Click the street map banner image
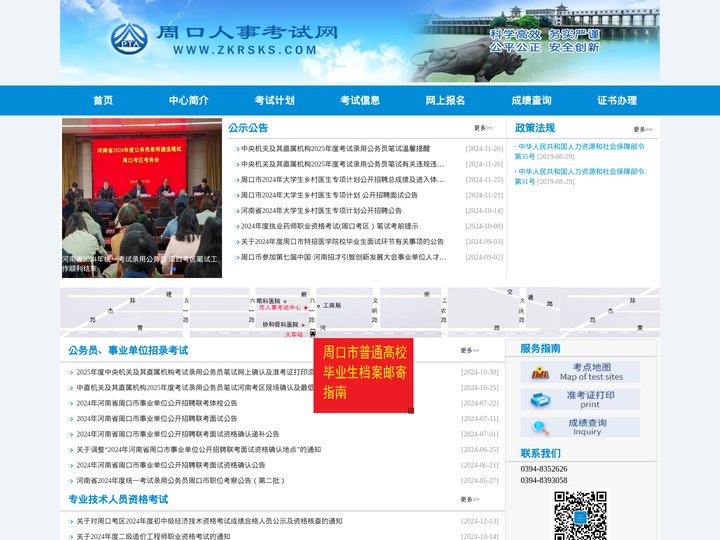The image size is (720, 540). coord(360,312)
